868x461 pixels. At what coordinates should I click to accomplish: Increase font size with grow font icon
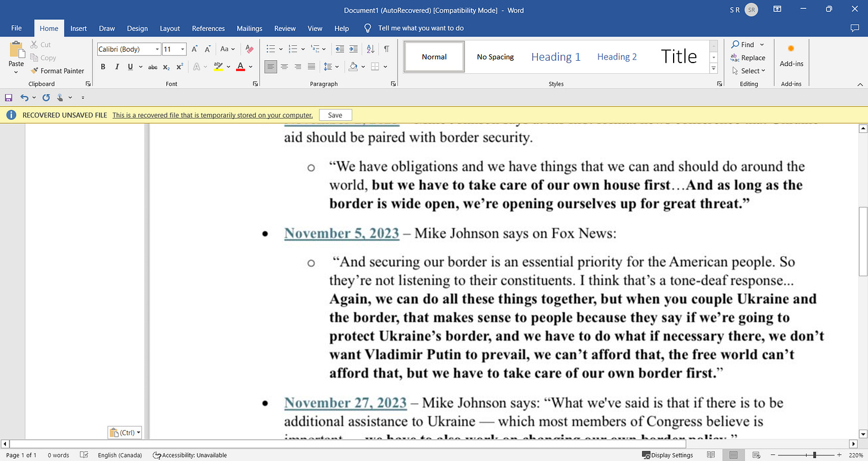pos(194,49)
